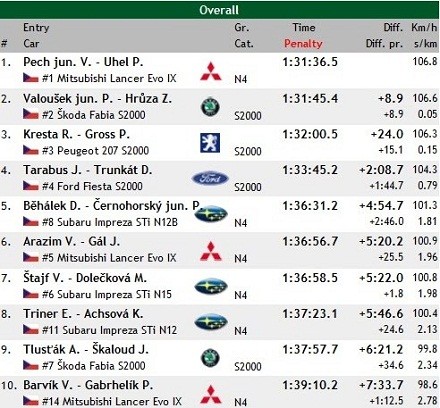This screenshot has height=408, width=440.
Task: Select the Overall header tab
Action: click(x=219, y=10)
